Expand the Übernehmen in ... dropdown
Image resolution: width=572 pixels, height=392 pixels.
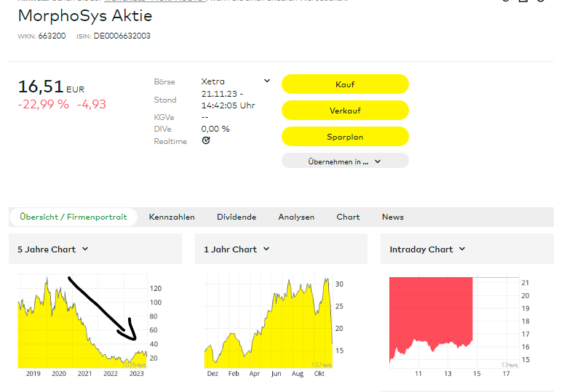coord(345,161)
